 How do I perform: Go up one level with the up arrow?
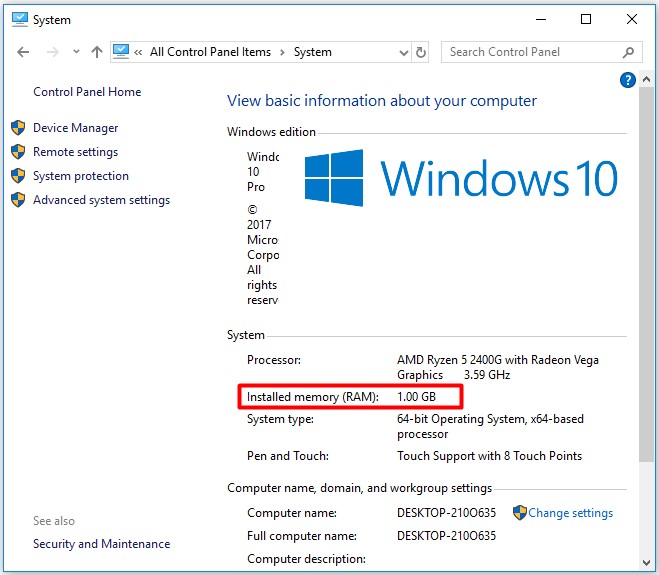97,52
